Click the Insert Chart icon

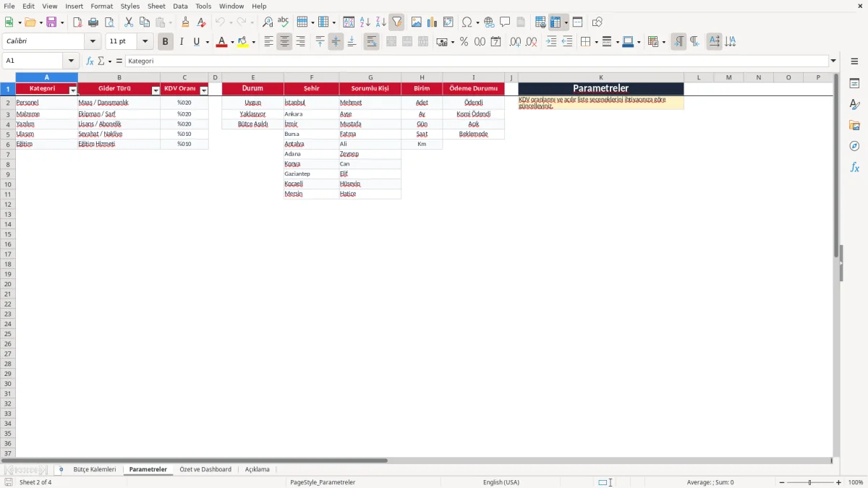tap(433, 22)
